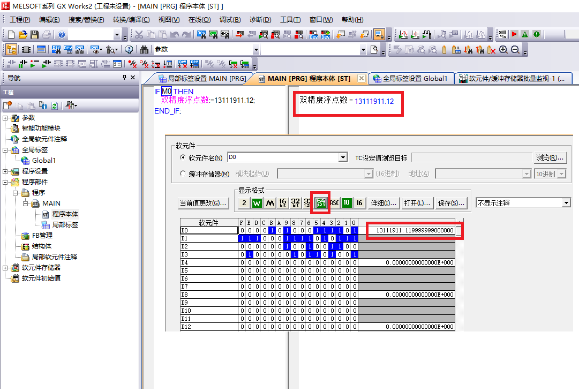Viewport: 579px width, 392px height.
Task: Click the binoculars find device icon
Action: [144, 50]
